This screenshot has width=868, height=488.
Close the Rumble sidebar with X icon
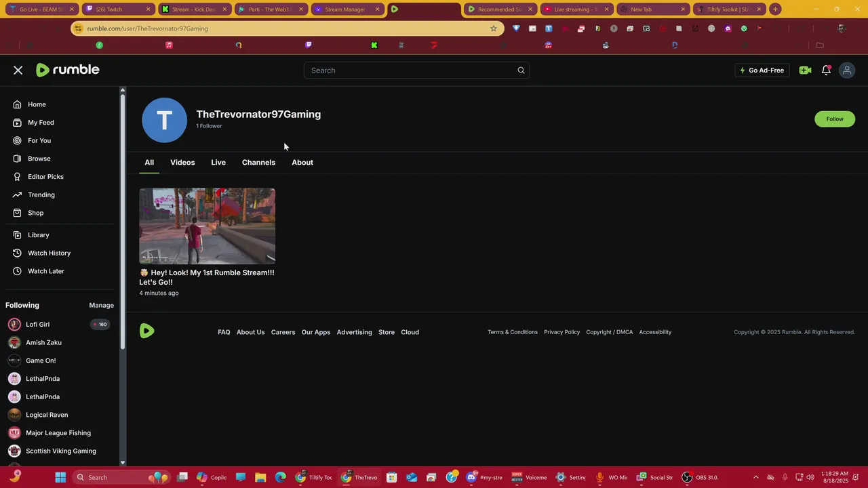18,70
